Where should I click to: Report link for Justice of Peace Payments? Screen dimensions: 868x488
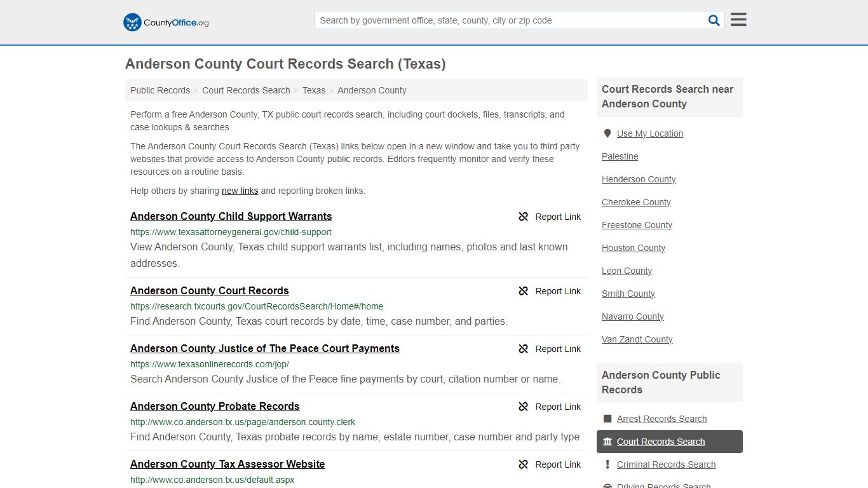coord(550,349)
